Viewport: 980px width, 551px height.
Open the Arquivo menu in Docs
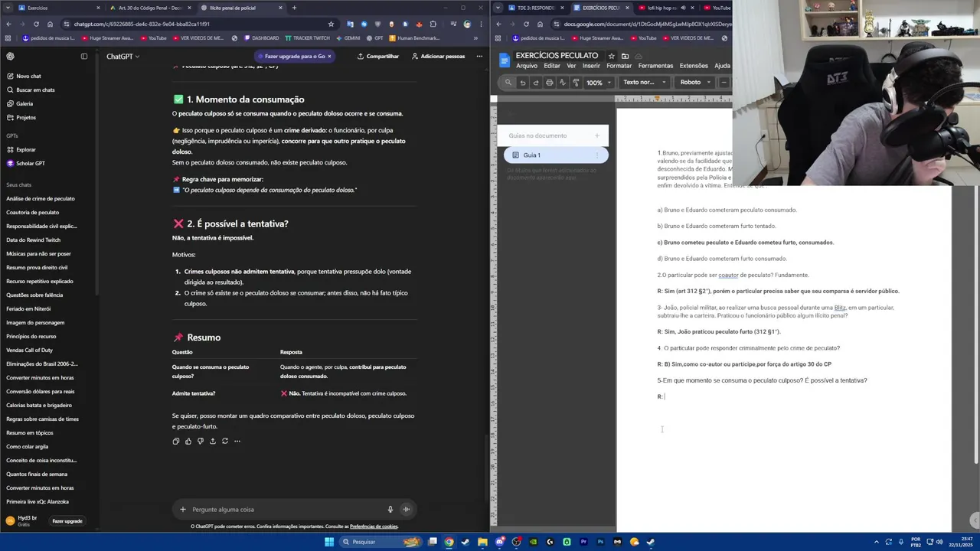tap(527, 66)
